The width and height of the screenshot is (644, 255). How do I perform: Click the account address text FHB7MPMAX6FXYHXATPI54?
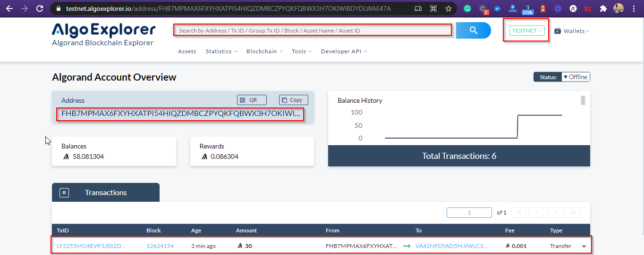pyautogui.click(x=181, y=114)
